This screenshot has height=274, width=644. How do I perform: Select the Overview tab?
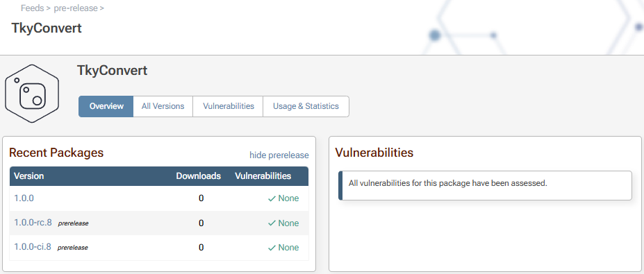point(106,106)
